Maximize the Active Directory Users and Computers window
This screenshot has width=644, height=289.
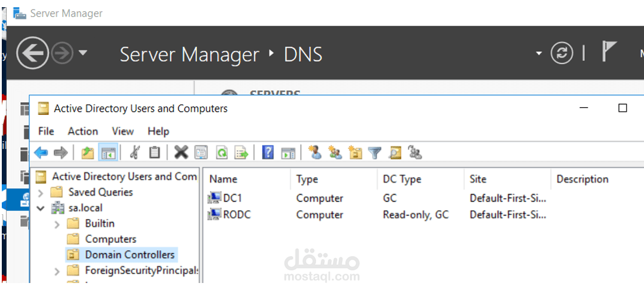tap(622, 108)
